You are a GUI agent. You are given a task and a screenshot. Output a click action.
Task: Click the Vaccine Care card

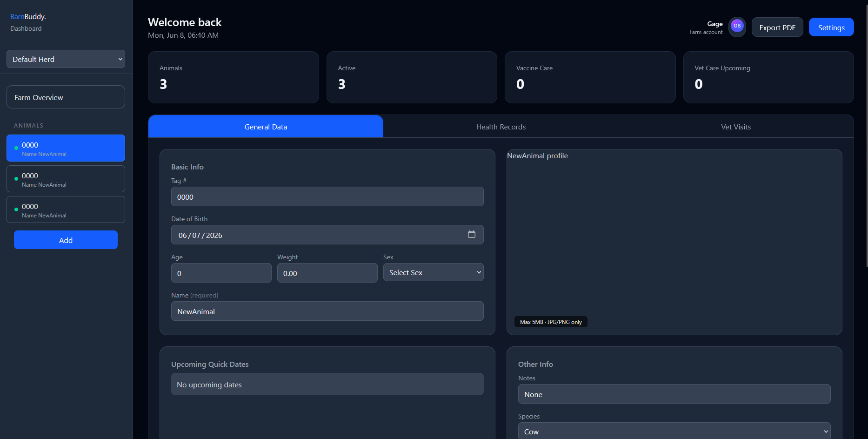pyautogui.click(x=590, y=77)
